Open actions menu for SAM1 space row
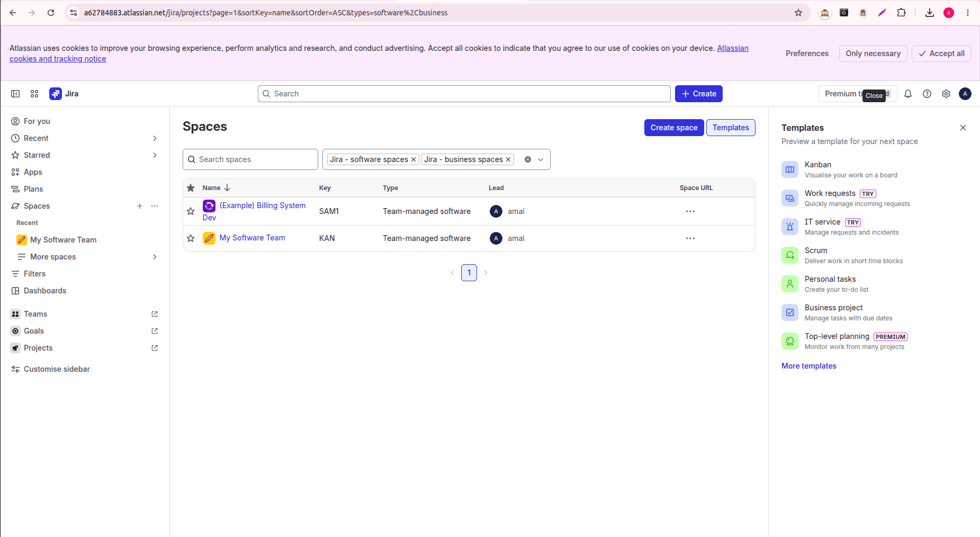The image size is (980, 537). click(690, 211)
